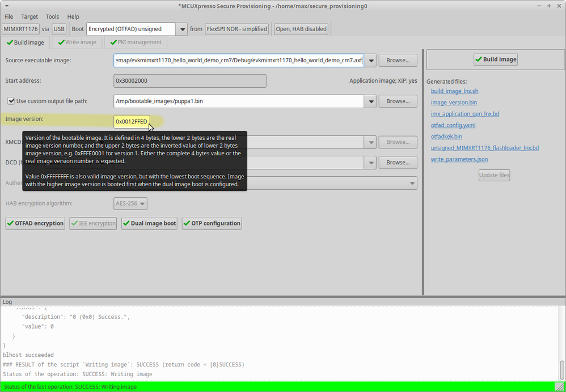Click the Source executable image path field
The width and height of the screenshot is (566, 392).
(x=239, y=60)
